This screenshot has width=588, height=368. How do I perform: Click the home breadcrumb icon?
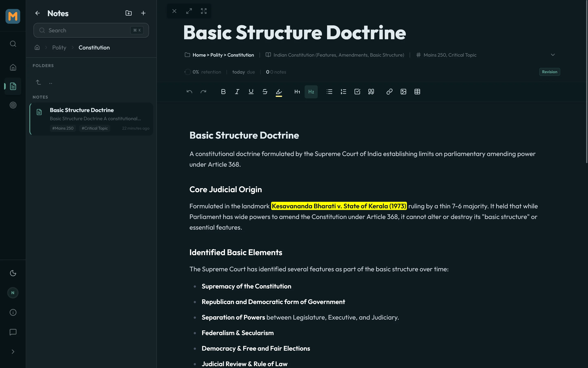click(37, 47)
